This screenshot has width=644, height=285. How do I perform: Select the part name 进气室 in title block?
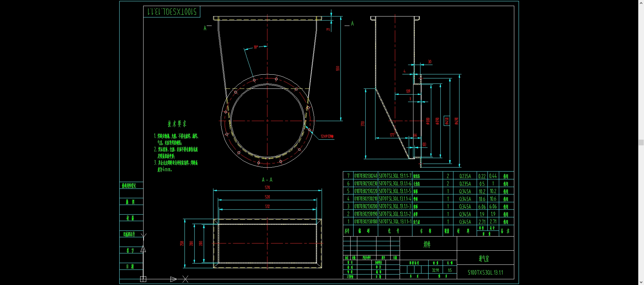pyautogui.click(x=484, y=258)
